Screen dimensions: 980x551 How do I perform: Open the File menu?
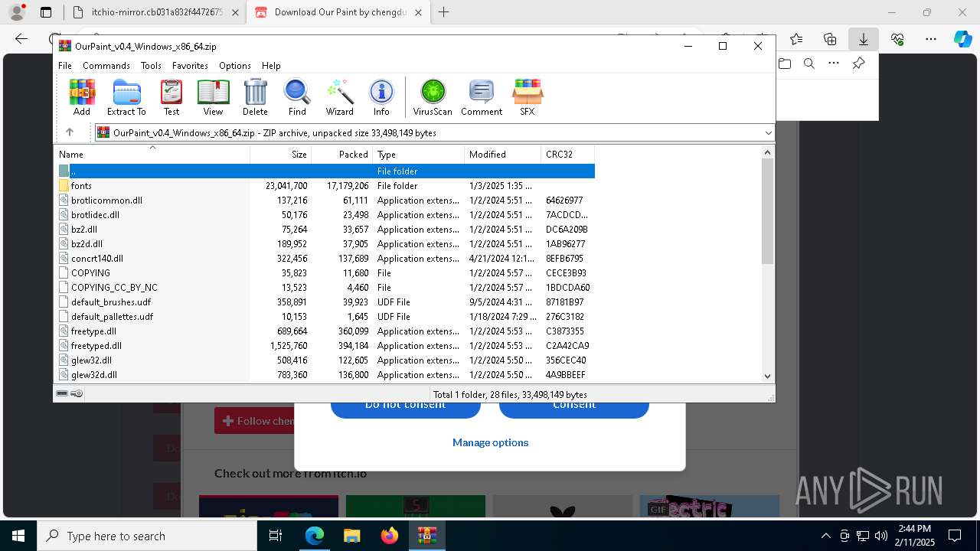click(65, 66)
